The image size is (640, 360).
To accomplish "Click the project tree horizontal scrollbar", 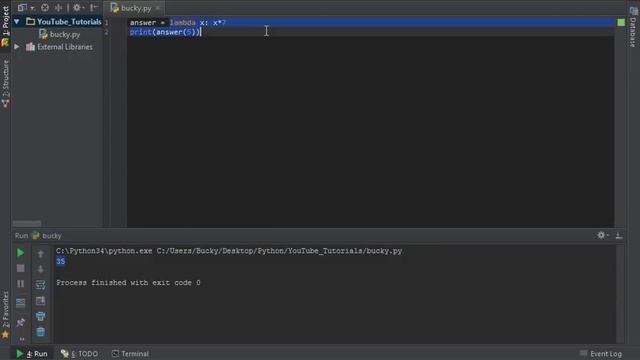I will coord(27,223).
